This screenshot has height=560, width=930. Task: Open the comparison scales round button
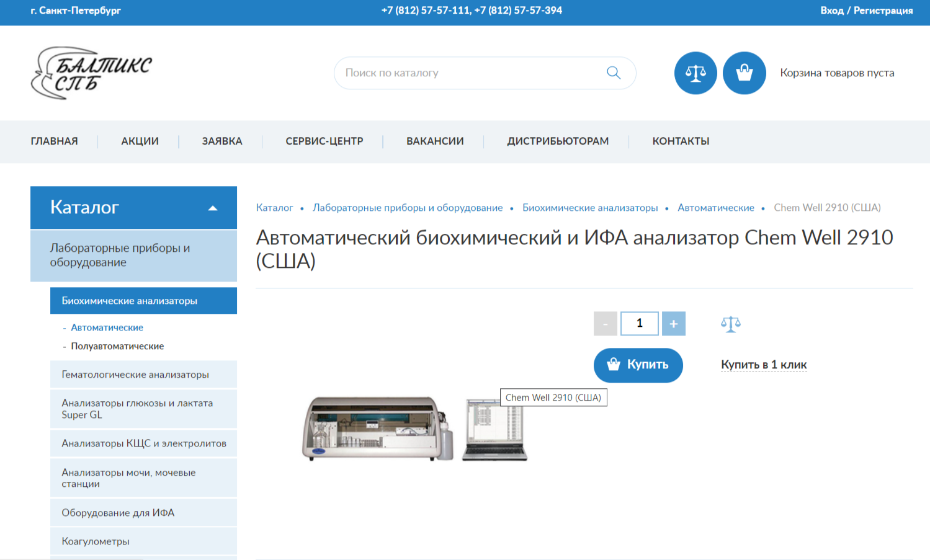coord(695,73)
